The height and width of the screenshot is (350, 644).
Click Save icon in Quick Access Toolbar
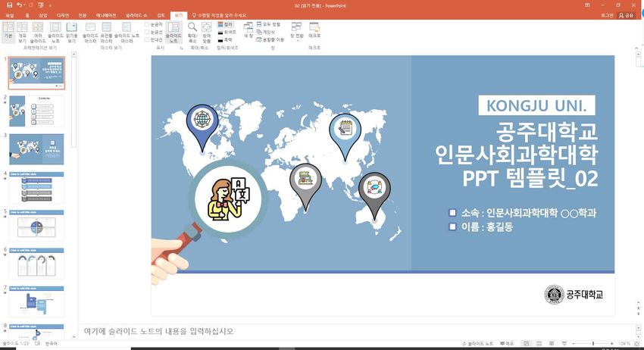(x=9, y=5)
